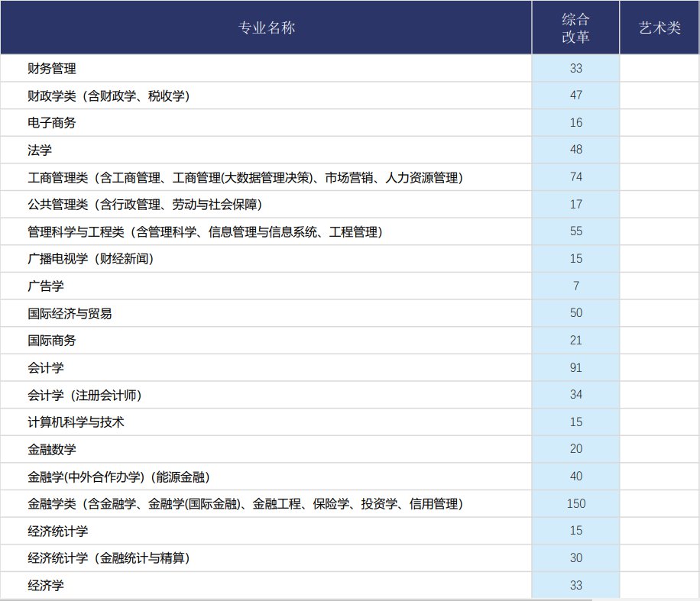
Task: Select the 计算机科学与技术 major name
Action: [x=76, y=422]
